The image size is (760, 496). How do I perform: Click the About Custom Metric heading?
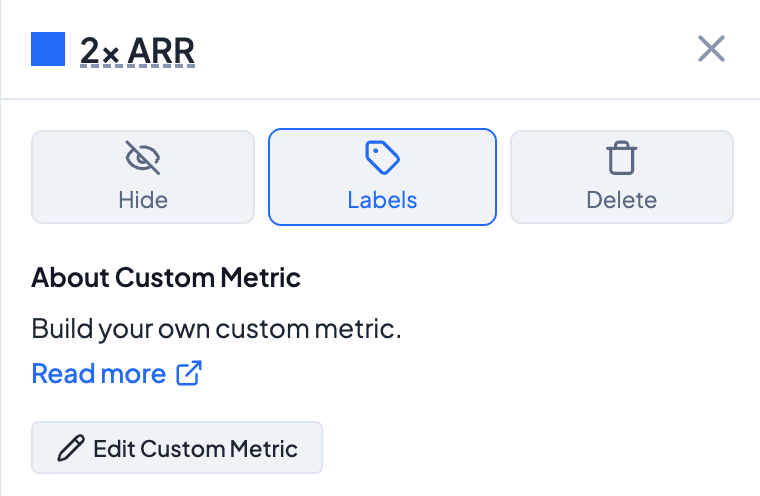tap(166, 277)
